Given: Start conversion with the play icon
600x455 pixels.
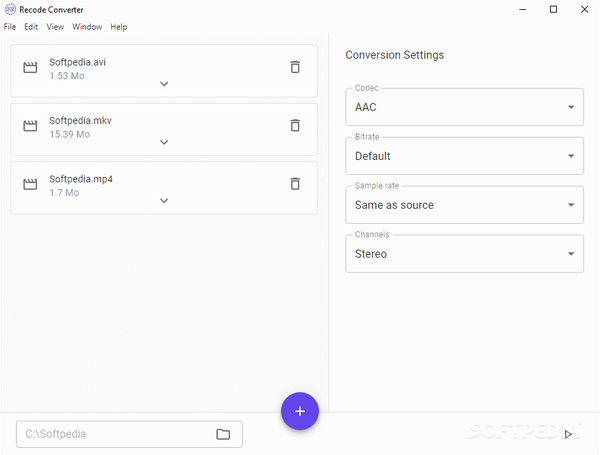Looking at the screenshot, I should [568, 434].
